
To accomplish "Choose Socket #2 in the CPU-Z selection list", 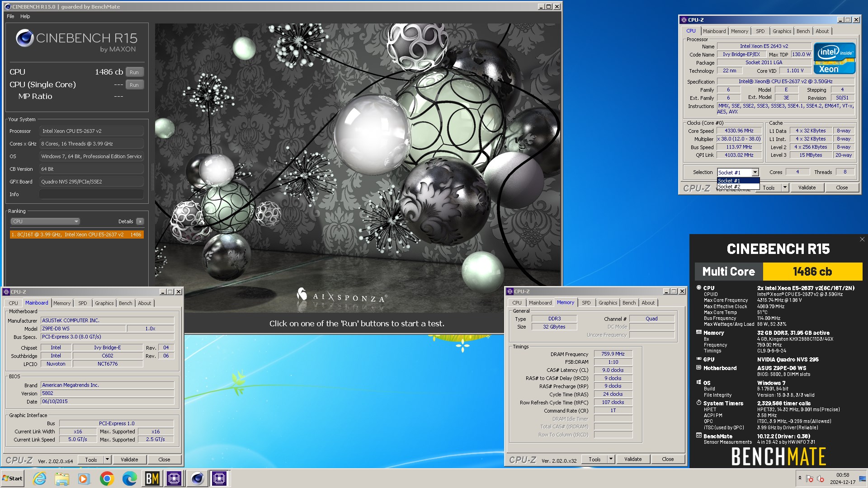I will coord(738,187).
